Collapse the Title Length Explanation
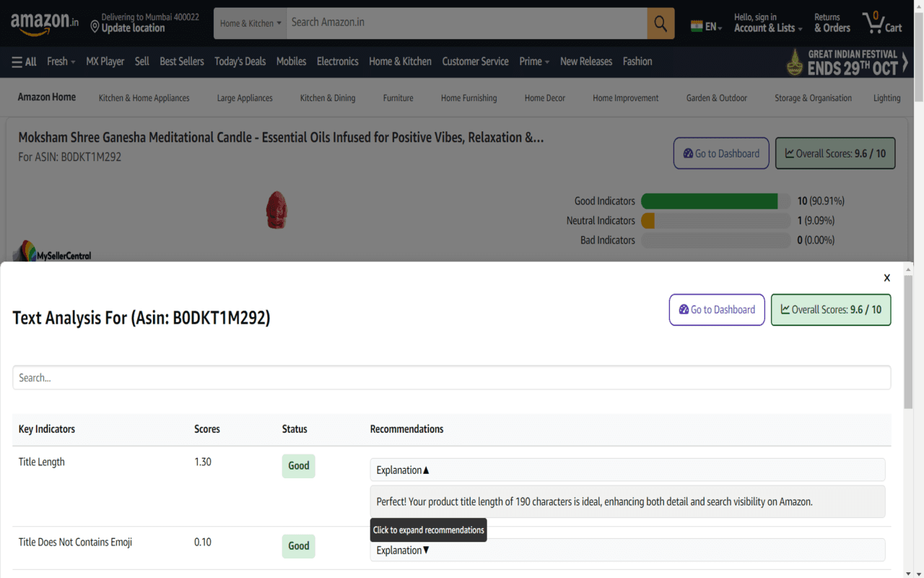Viewport: 924px width, 578px height. pyautogui.click(x=627, y=470)
